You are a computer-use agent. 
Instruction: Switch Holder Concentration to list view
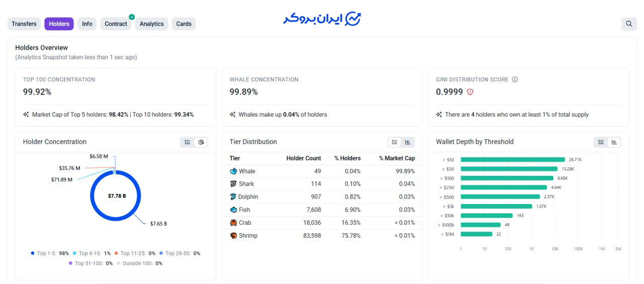[188, 142]
